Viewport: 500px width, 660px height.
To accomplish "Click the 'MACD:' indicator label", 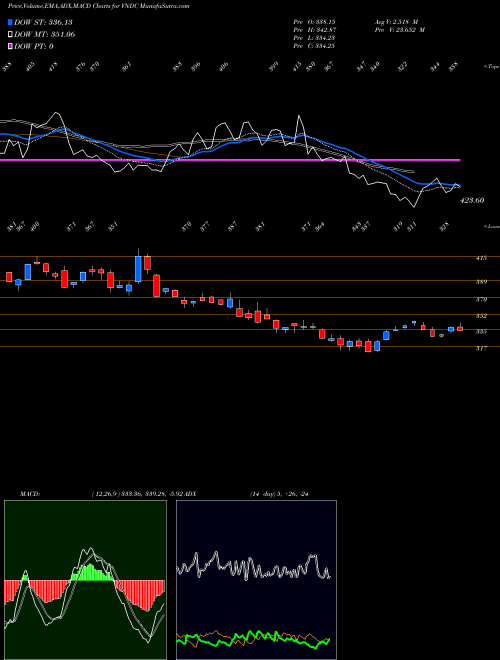I will pos(29,494).
